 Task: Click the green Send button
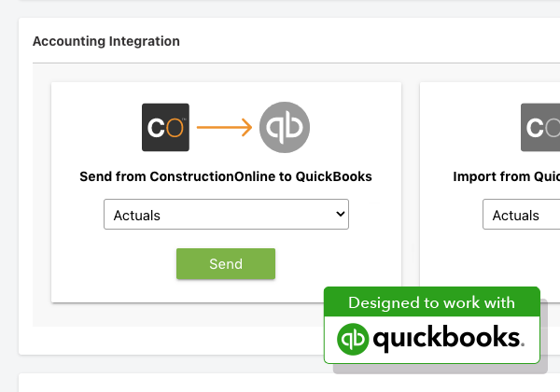(x=226, y=264)
